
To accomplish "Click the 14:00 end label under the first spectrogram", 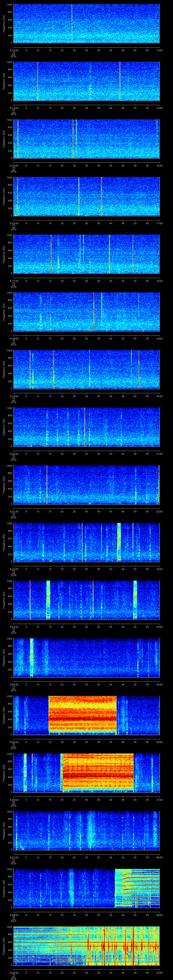I will tap(160, 50).
